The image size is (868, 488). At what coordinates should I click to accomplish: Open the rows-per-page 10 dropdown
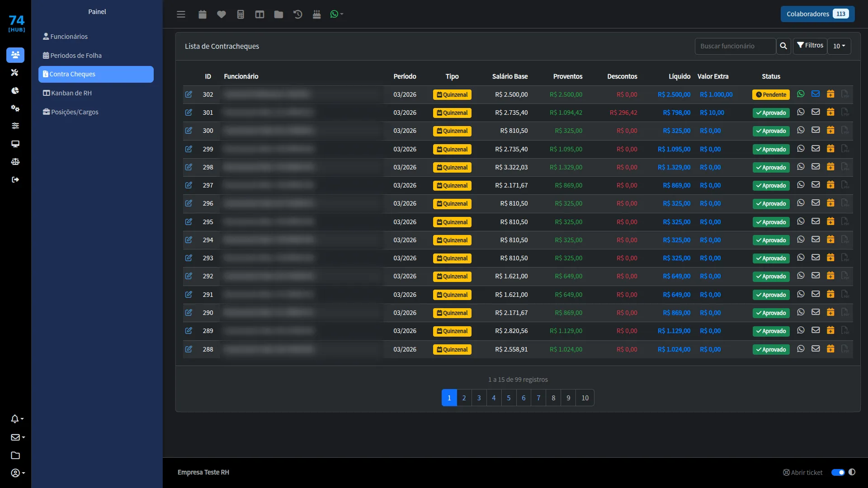[839, 46]
